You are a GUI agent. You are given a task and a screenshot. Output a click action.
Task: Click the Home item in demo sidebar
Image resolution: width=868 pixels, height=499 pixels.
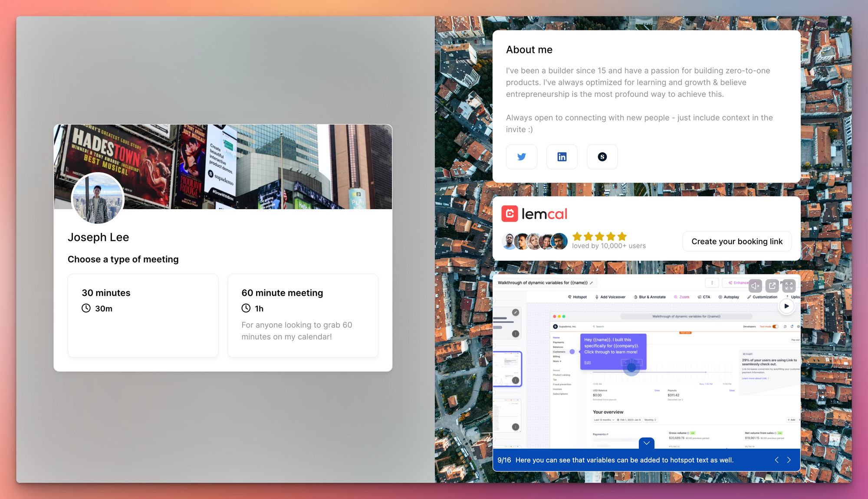(556, 338)
